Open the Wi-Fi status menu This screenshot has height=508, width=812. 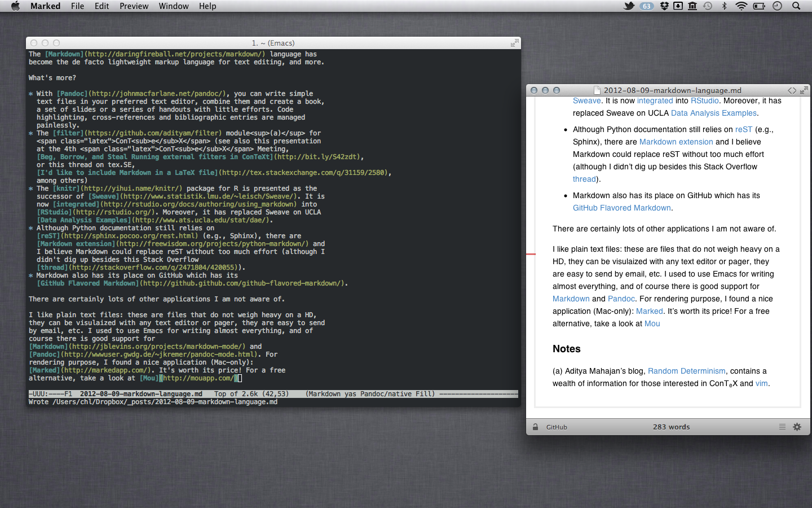coord(742,6)
